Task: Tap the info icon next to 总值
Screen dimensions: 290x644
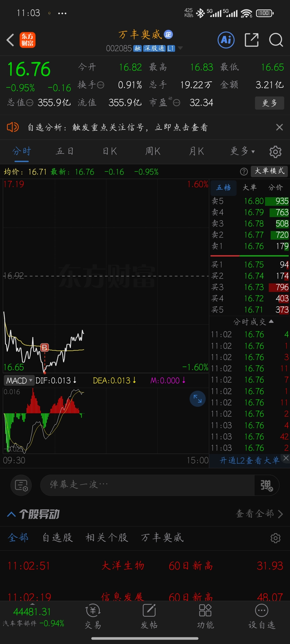Action: point(30,103)
